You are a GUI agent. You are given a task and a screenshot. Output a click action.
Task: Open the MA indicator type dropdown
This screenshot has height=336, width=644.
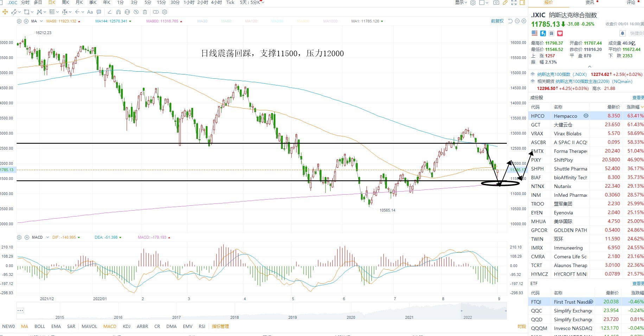(41, 21)
